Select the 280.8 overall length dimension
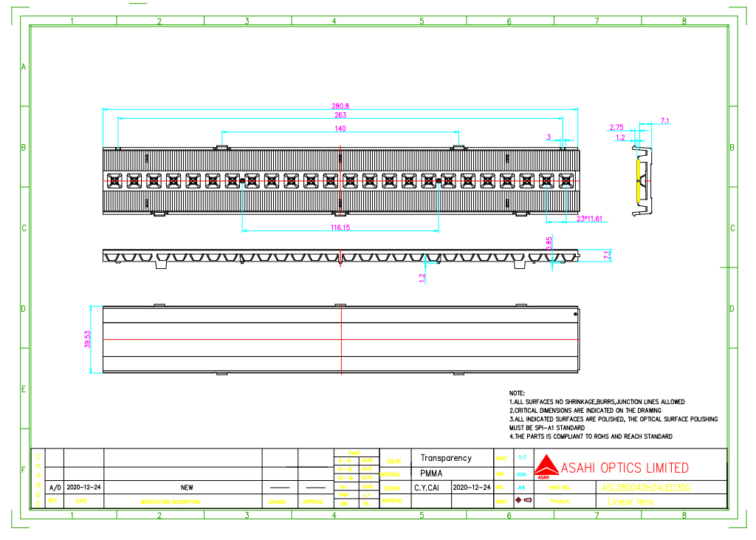 pos(340,106)
